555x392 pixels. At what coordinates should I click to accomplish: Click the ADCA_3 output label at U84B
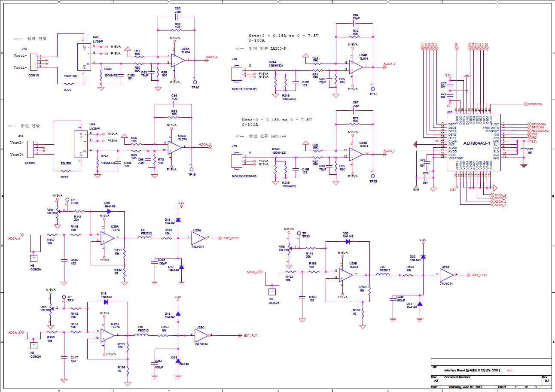pos(389,64)
